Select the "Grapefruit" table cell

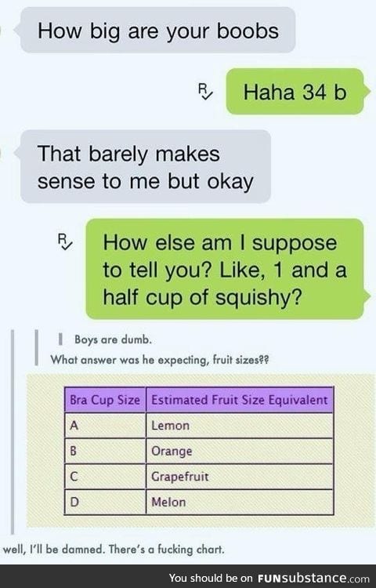coord(240,477)
